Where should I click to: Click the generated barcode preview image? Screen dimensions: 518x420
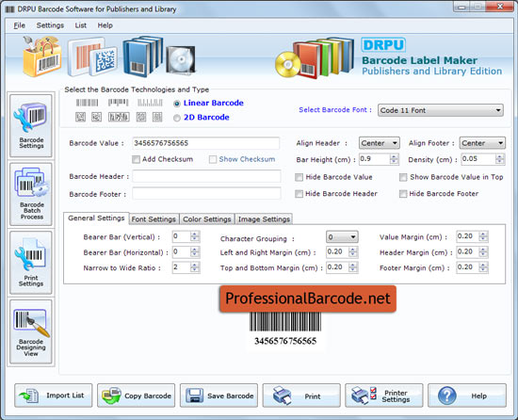285,329
